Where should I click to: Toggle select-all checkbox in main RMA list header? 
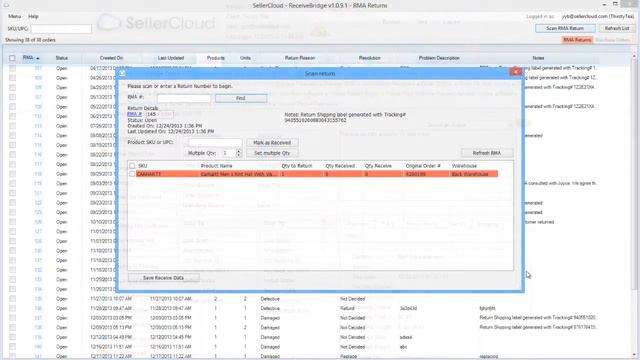[12, 58]
